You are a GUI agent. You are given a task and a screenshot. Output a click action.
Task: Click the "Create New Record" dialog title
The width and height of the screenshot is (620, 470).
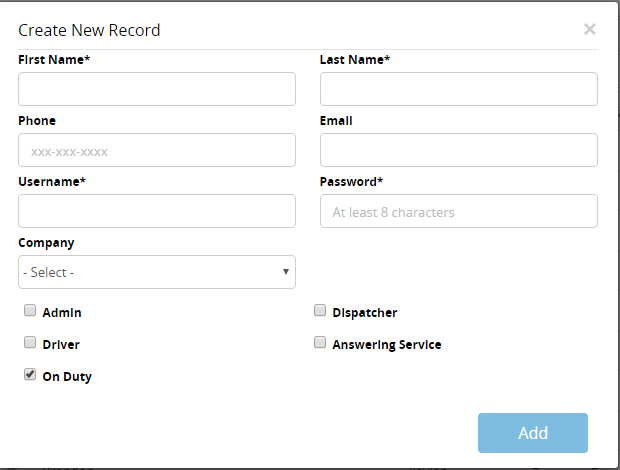89,30
